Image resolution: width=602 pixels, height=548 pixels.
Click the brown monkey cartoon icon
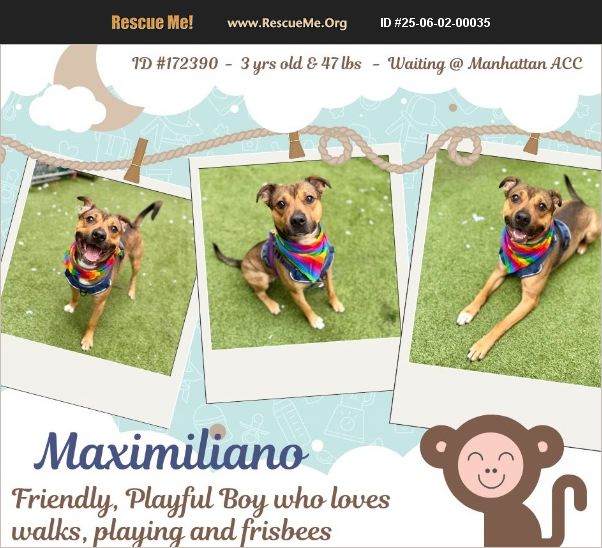click(x=503, y=481)
